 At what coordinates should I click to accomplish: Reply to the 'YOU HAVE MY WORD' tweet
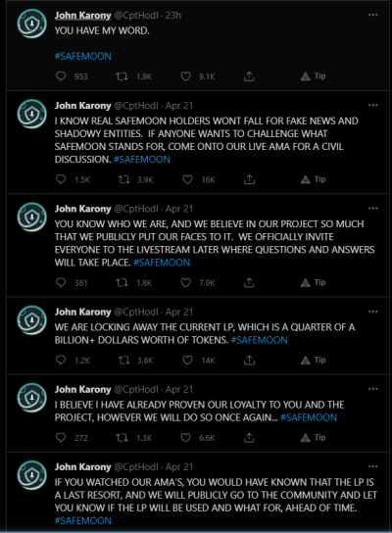pyautogui.click(x=61, y=76)
